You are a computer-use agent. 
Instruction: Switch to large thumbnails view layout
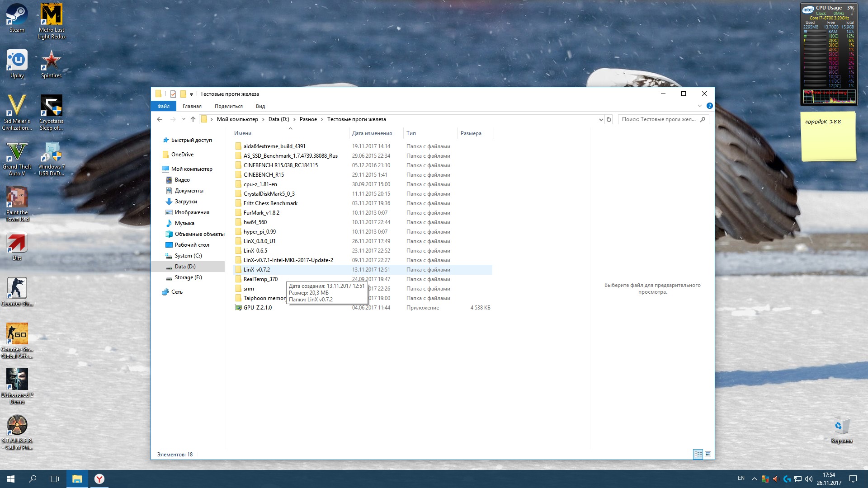[708, 454]
